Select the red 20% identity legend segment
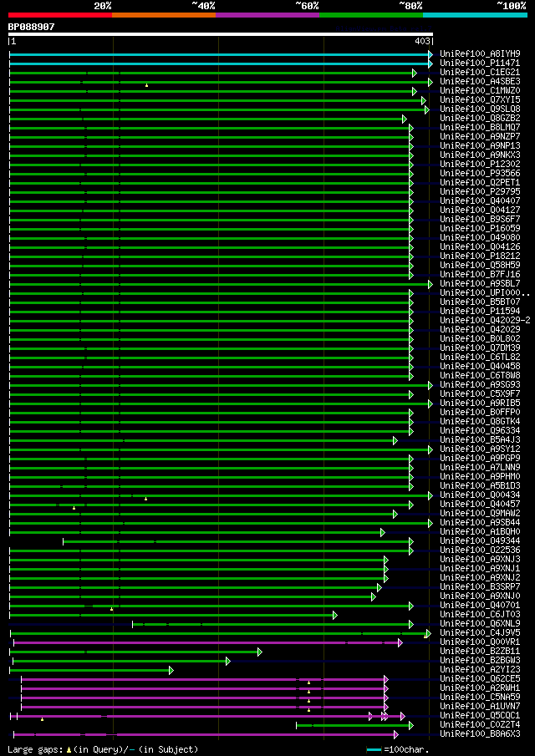Image resolution: width=535 pixels, height=756 pixels. (60, 15)
